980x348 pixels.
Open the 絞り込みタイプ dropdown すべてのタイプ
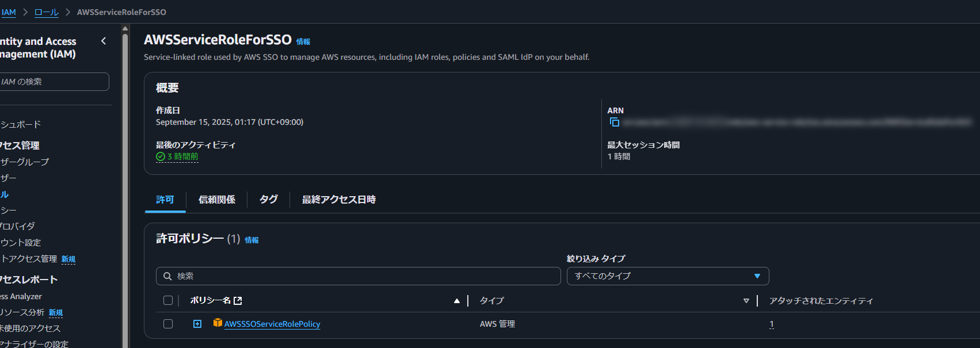(x=668, y=276)
